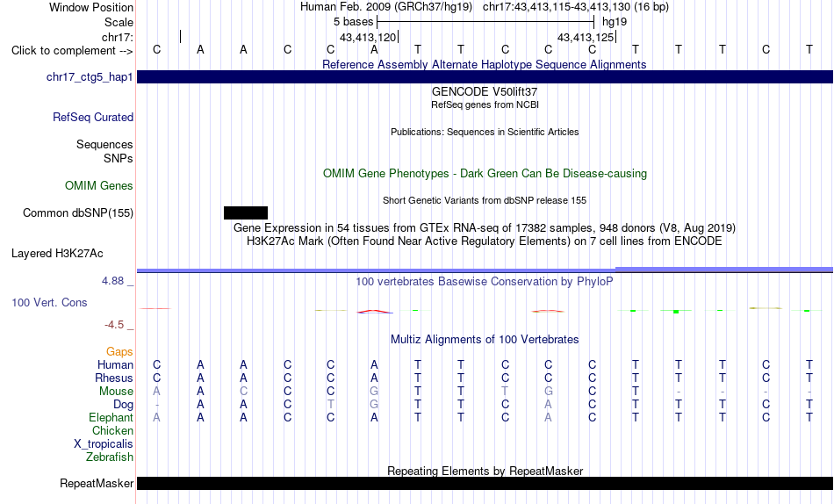Click the 43,413,125 position marker
Viewport: 834px width, 504px height.
tap(586, 37)
